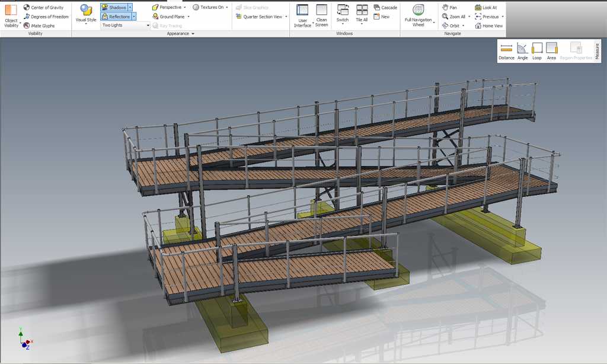Click the Textures On icon
This screenshot has height=364, width=607.
pyautogui.click(x=196, y=7)
